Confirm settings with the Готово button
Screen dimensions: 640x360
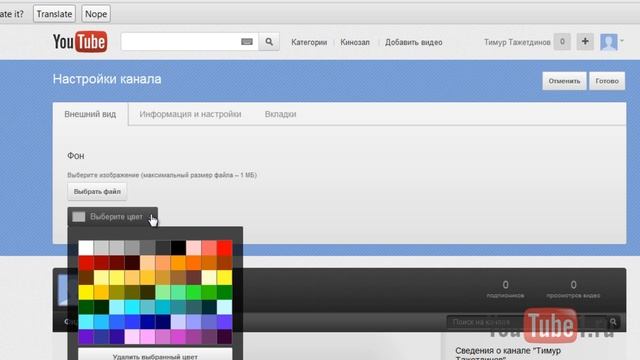[607, 81]
